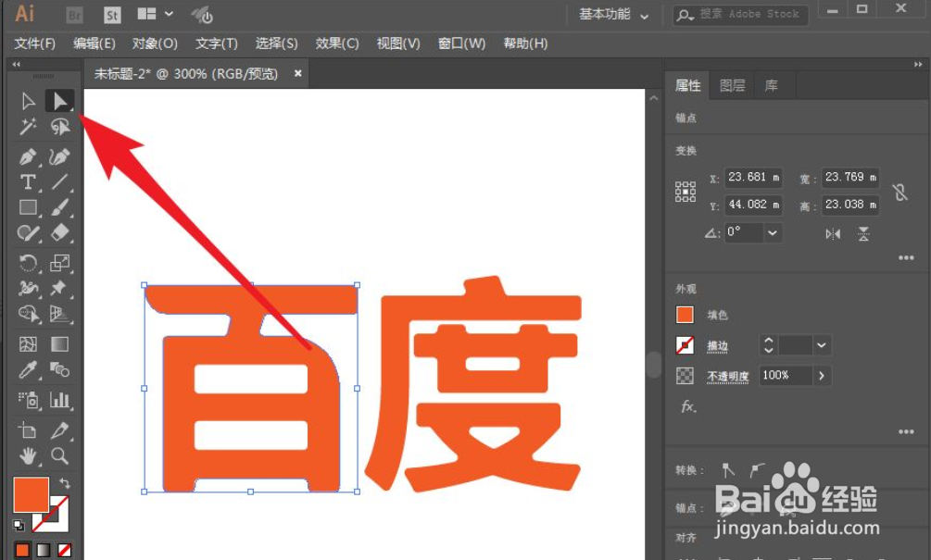This screenshot has width=931, height=560.
Task: Open the 效果(C) menu
Action: coord(336,44)
